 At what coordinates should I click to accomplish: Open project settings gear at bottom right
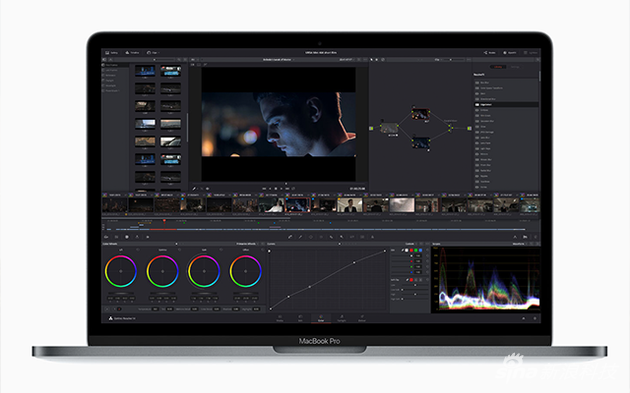pos(535,318)
